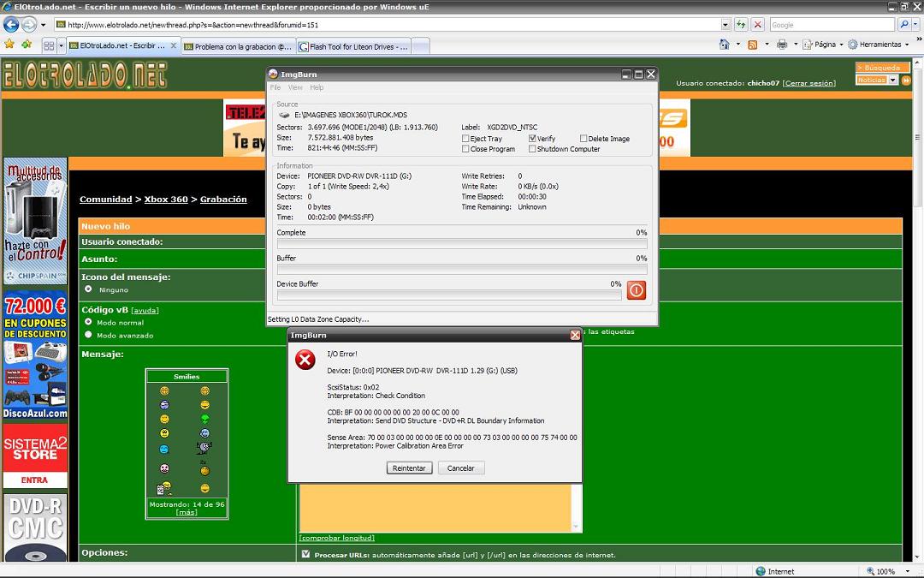Follow the Cerrar sesión link
This screenshot has height=578, width=924.
pyautogui.click(x=809, y=83)
